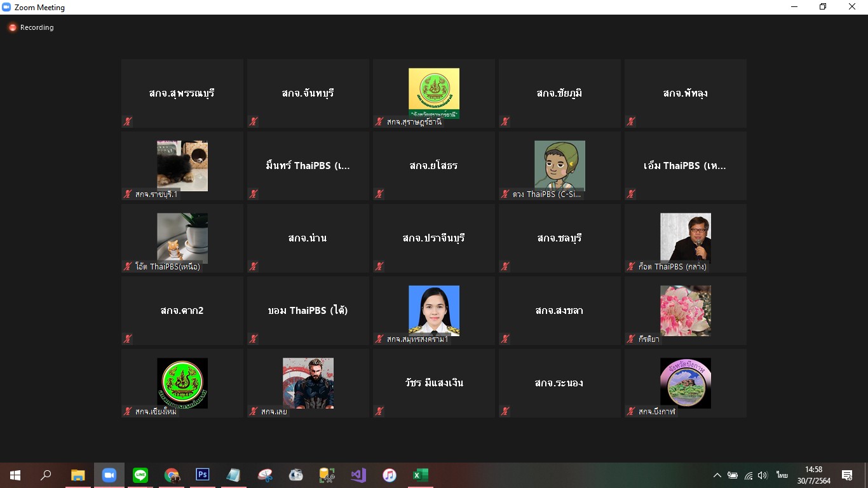Open the Windows notification center

(847, 475)
